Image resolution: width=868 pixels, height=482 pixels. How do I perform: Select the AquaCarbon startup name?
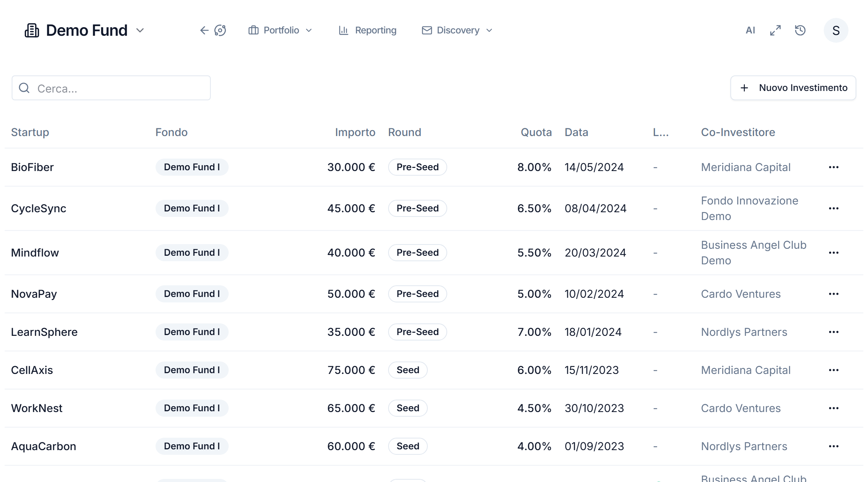[x=44, y=446]
